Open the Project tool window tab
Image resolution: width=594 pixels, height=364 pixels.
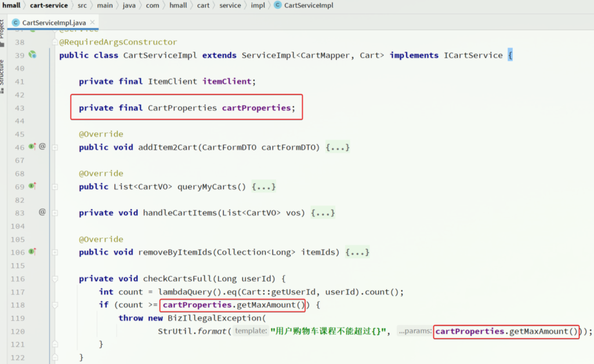2,30
